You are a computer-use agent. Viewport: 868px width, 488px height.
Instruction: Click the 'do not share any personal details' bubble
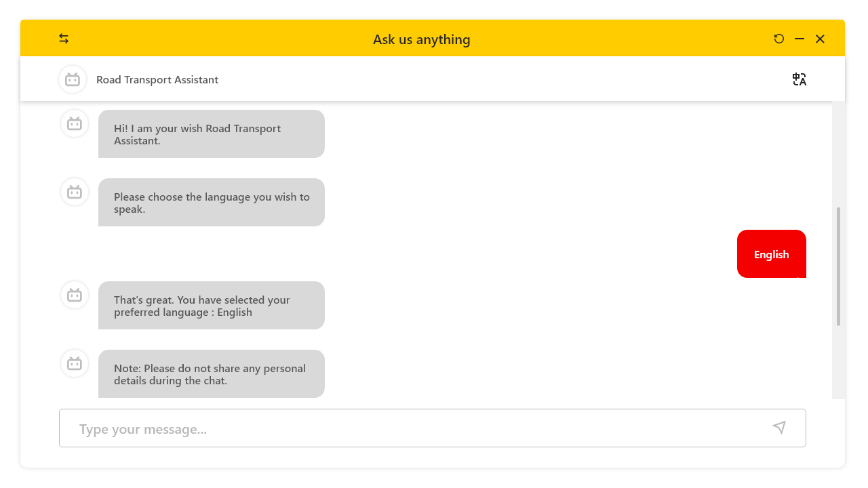211,374
